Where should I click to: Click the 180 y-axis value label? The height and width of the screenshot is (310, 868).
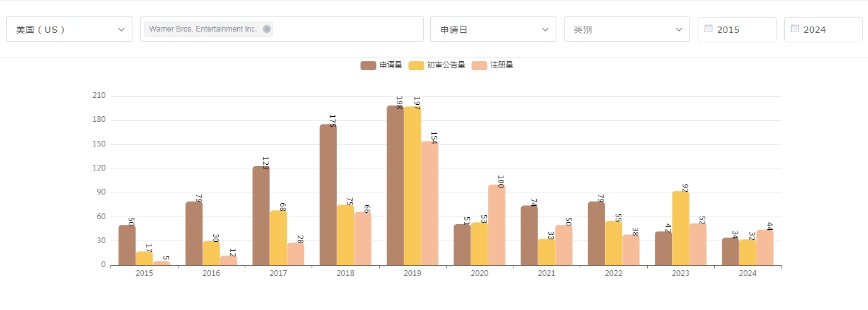[99, 120]
